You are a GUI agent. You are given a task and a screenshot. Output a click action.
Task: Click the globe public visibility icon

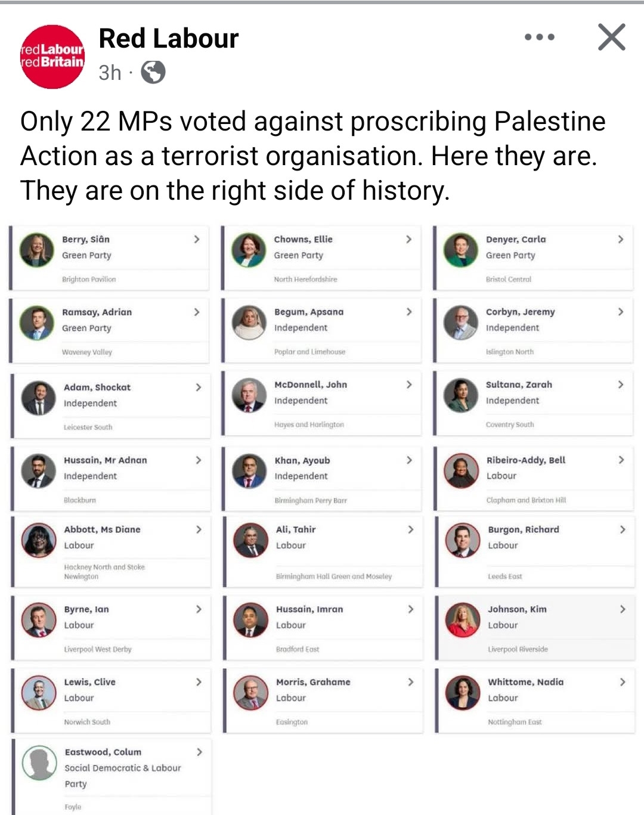click(153, 73)
